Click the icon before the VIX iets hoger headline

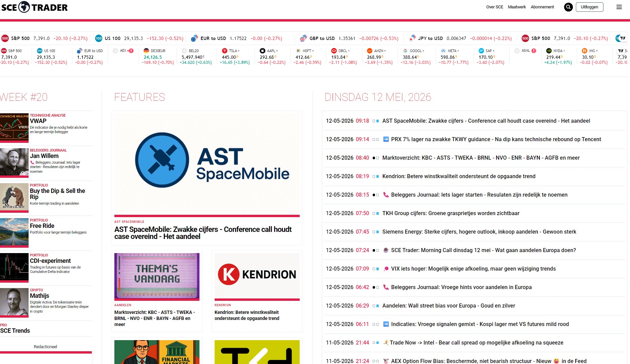point(386,269)
